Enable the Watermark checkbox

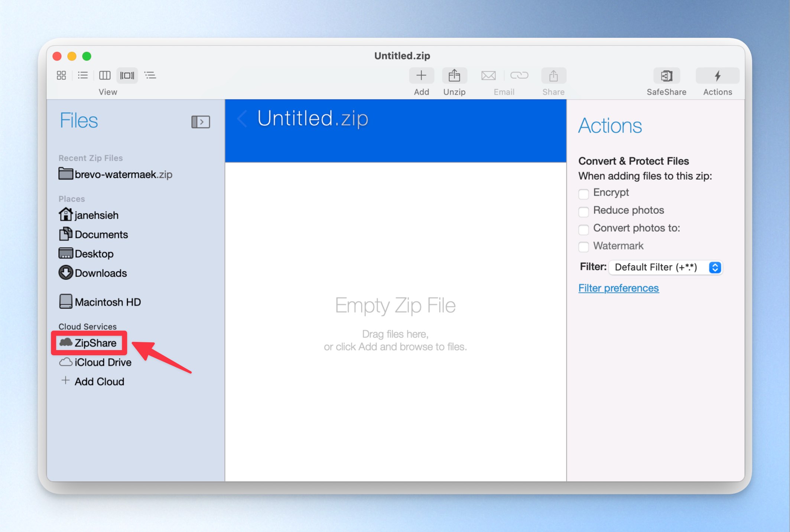(583, 246)
